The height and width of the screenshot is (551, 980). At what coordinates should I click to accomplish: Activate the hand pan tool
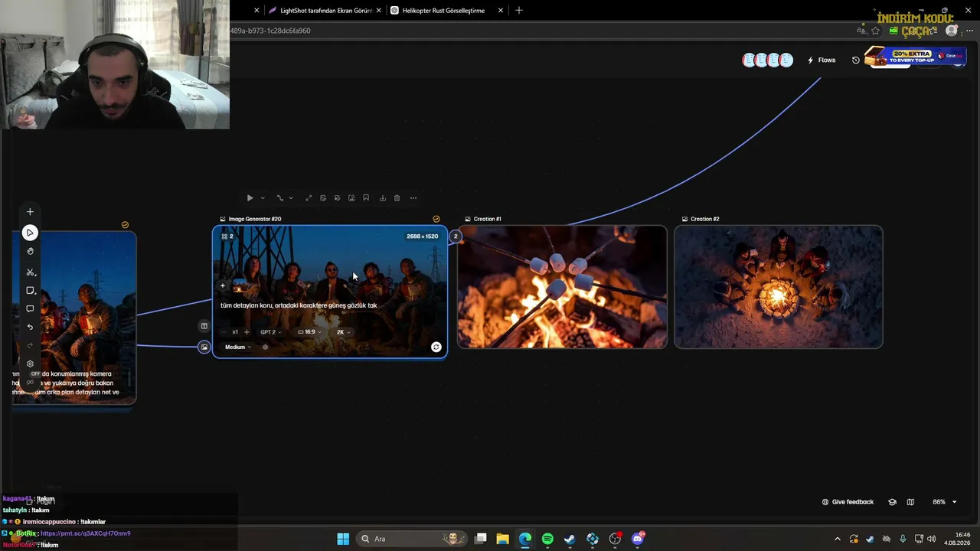(30, 251)
